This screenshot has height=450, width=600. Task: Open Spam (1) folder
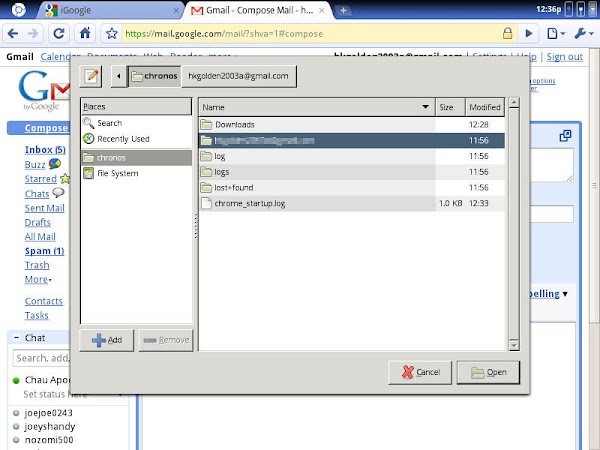coord(44,251)
